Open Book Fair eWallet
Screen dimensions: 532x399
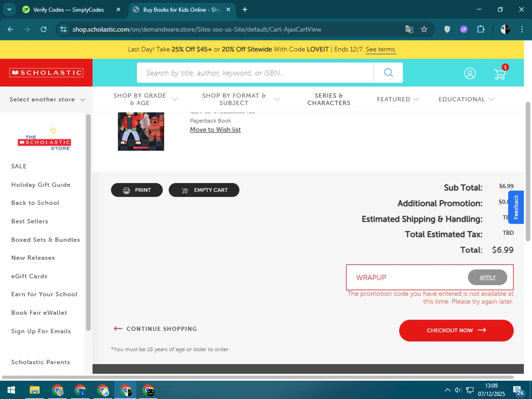tap(39, 313)
